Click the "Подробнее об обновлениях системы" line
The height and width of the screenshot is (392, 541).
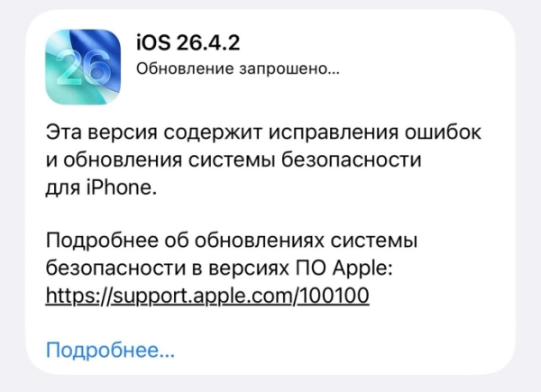point(232,241)
